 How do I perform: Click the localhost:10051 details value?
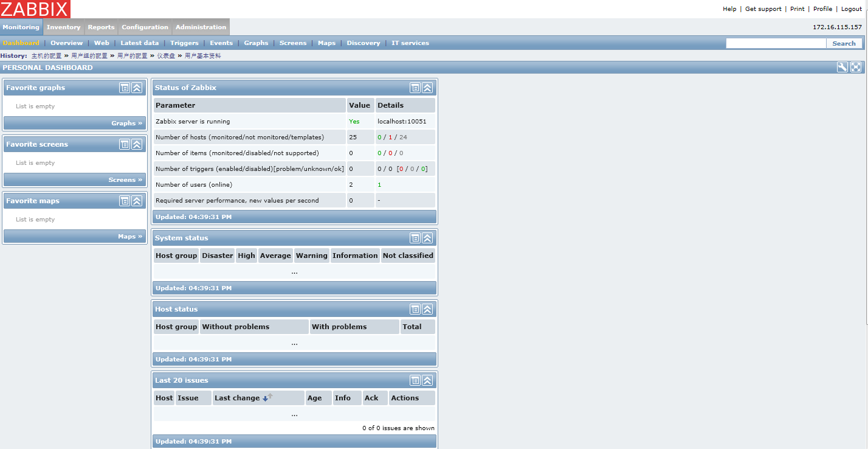tap(402, 121)
